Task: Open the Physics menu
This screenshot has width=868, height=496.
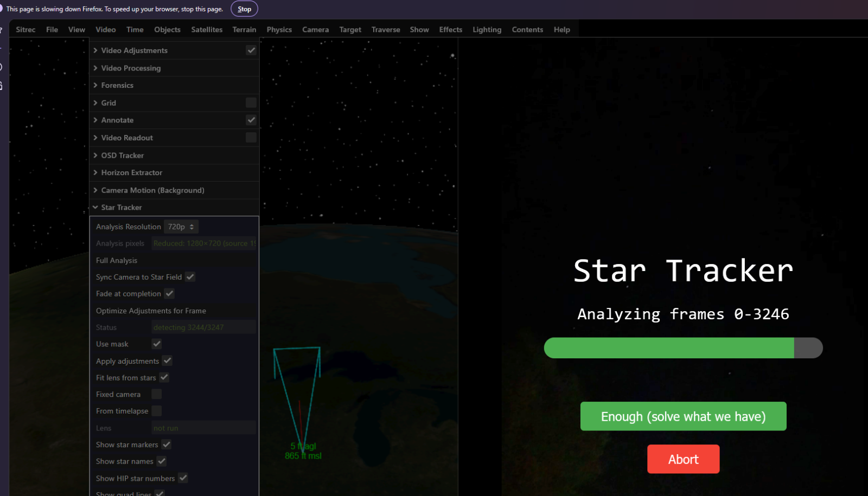Action: click(x=279, y=29)
